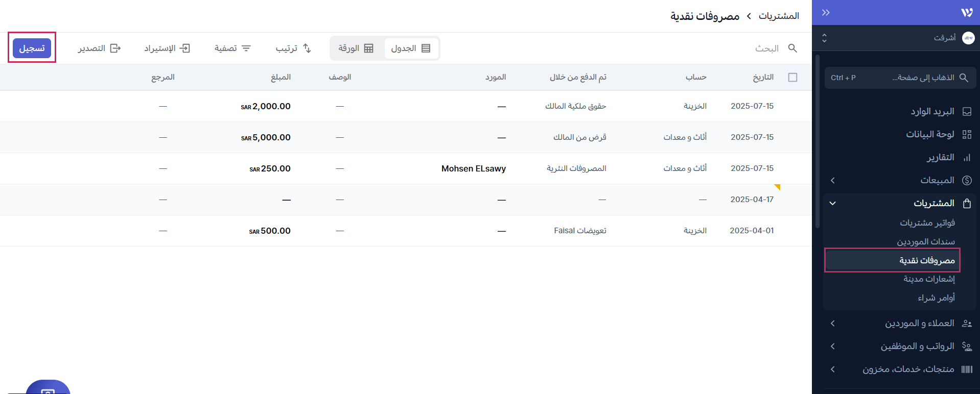The width and height of the screenshot is (980, 394).
Task: Switch to الورقة sheet view
Action: pos(356,48)
